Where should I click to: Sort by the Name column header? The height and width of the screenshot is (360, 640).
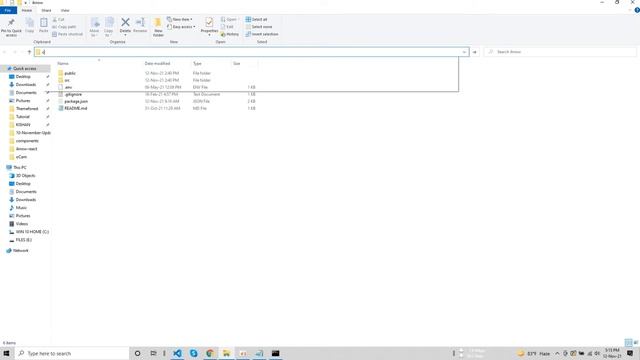pos(63,63)
